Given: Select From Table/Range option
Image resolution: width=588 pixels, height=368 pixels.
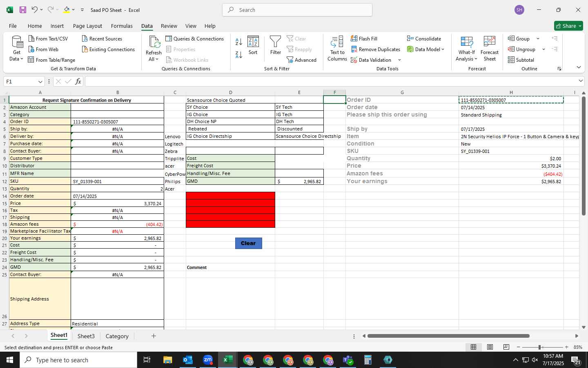Looking at the screenshot, I should pyautogui.click(x=52, y=60).
